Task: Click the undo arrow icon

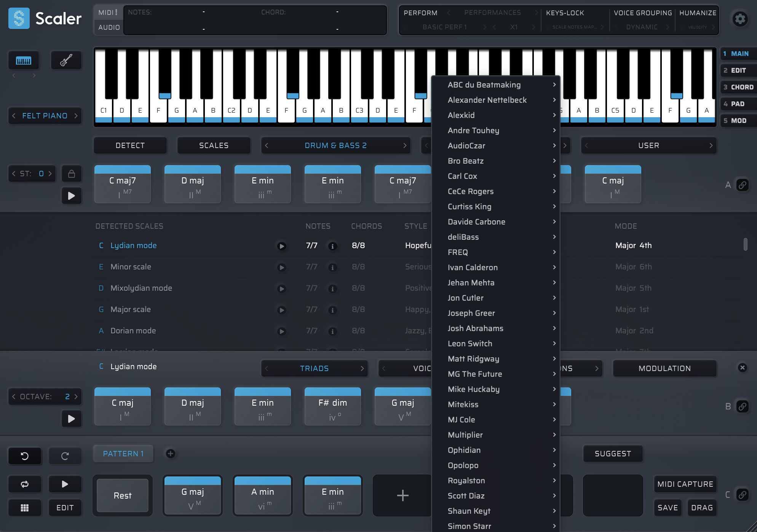Action: [x=25, y=456]
